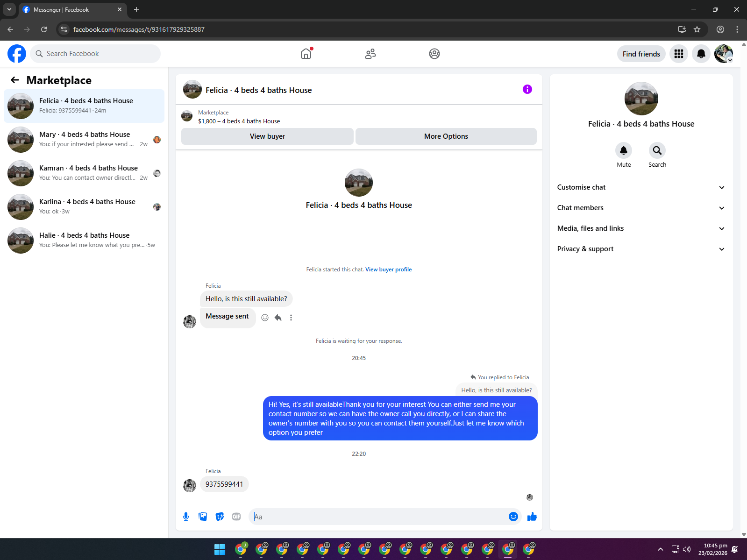Close the Messenger browser tab
This screenshot has height=560, width=747.
pyautogui.click(x=120, y=9)
